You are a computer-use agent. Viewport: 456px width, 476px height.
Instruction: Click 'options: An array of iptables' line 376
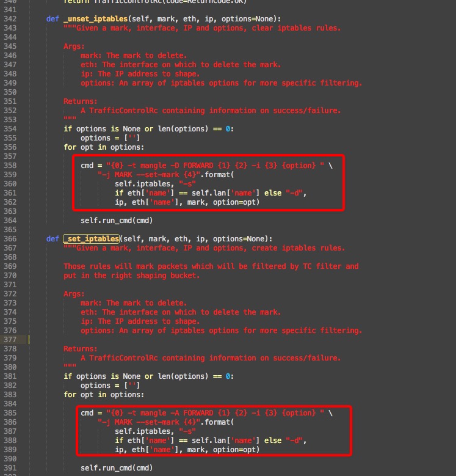[222, 331]
